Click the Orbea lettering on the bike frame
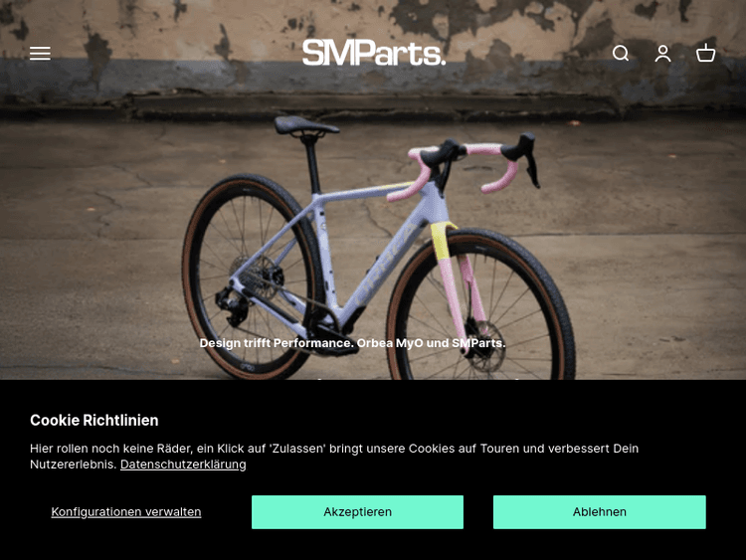This screenshot has height=560, width=746. (385, 267)
